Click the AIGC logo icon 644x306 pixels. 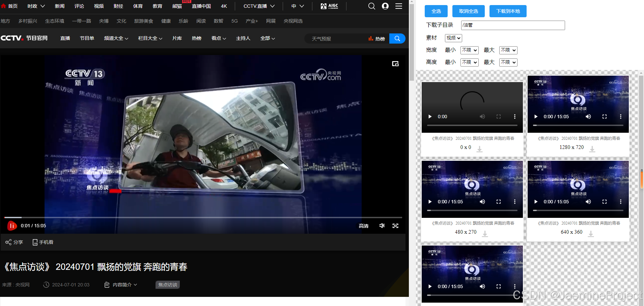pyautogui.click(x=329, y=6)
